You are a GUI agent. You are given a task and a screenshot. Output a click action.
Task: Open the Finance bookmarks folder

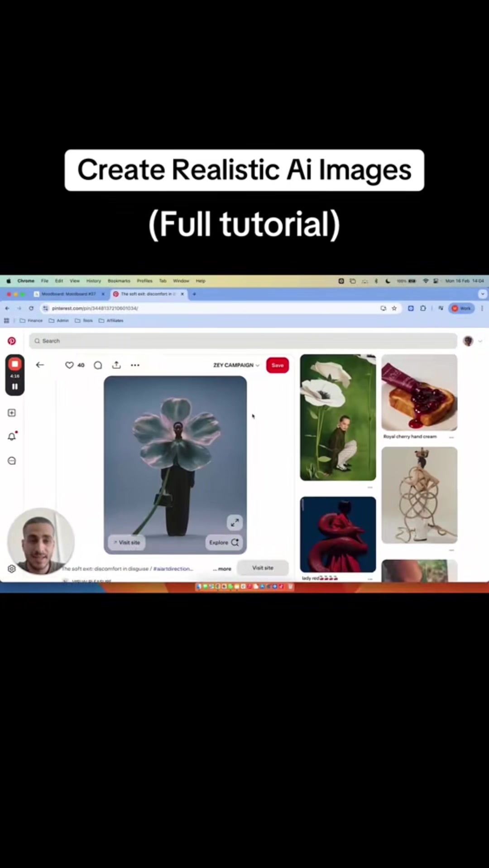point(31,320)
